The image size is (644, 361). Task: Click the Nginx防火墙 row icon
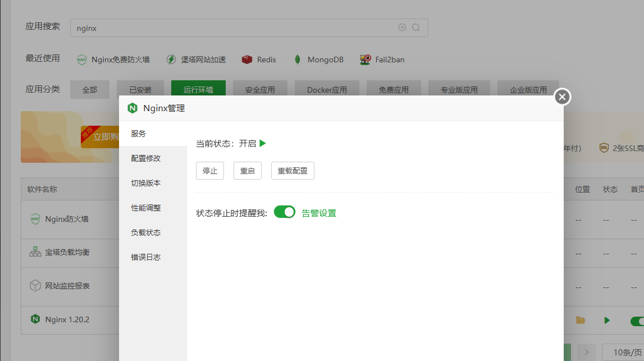[x=35, y=219]
